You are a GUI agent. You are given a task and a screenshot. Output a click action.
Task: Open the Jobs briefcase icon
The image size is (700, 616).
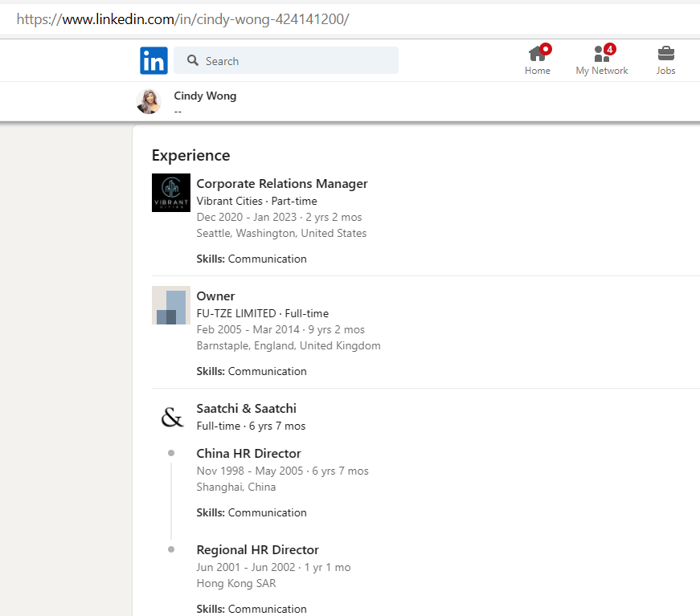(665, 54)
